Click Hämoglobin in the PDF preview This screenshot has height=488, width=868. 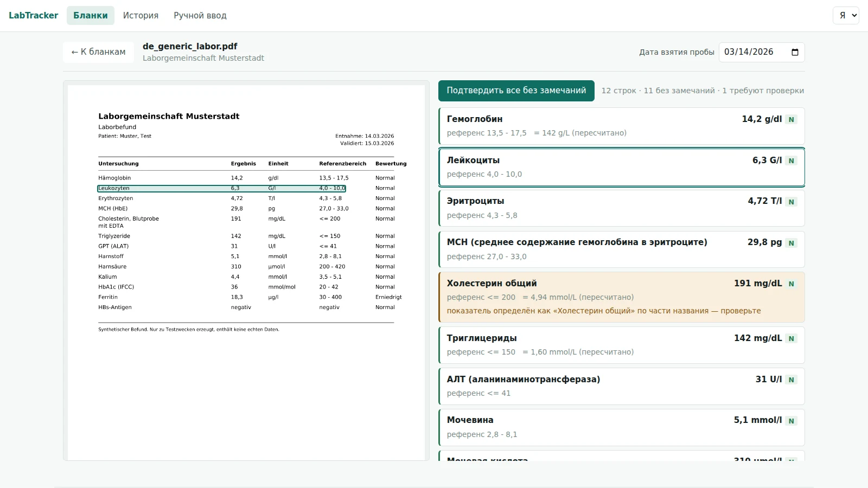(x=114, y=178)
